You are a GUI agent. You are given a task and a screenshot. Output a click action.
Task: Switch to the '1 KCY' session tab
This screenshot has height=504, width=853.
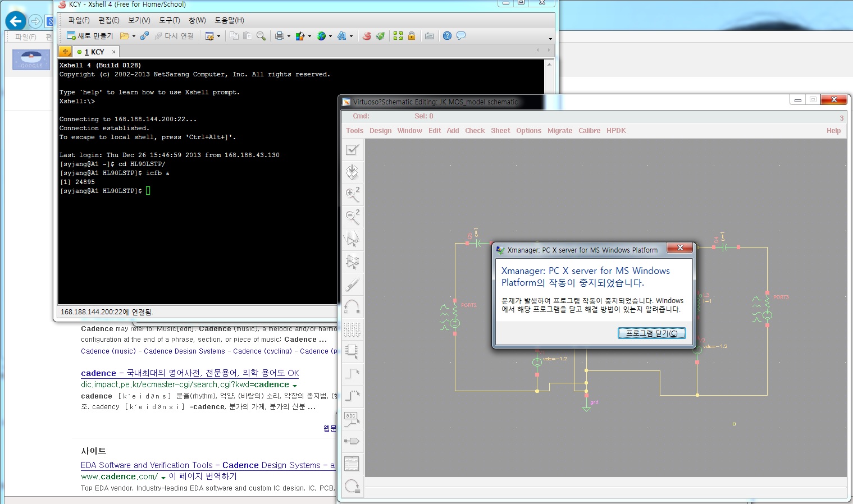point(95,51)
